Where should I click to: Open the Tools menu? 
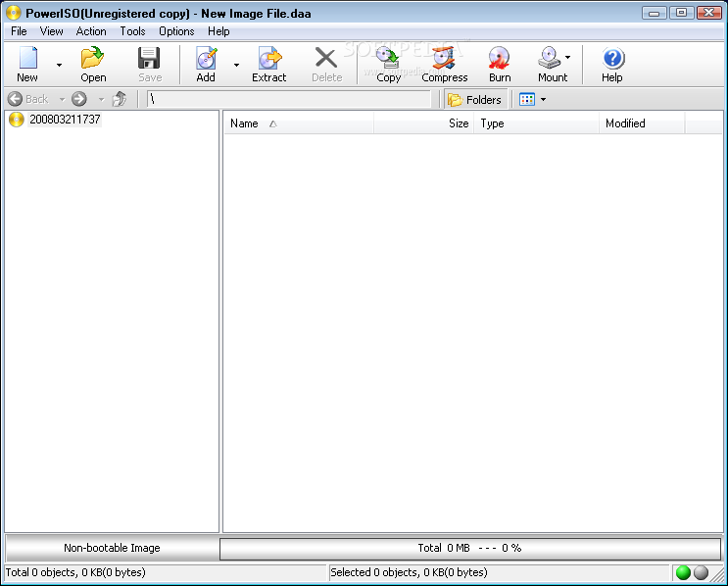pyautogui.click(x=132, y=31)
